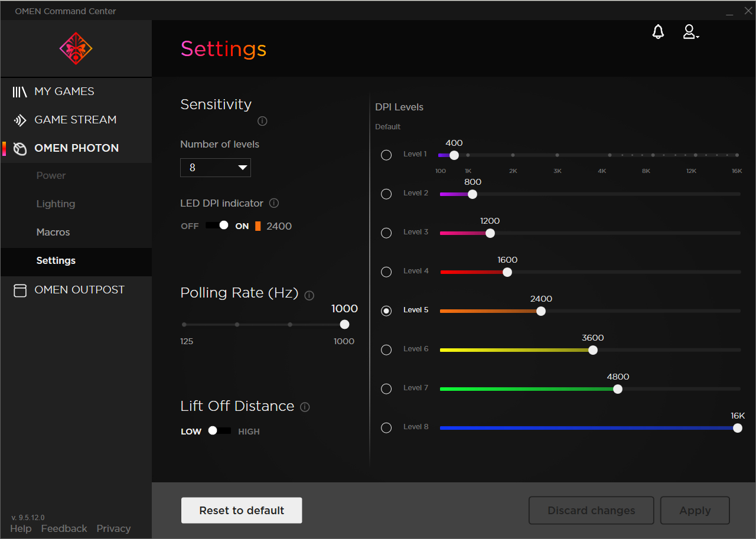Click the 2K mark on Level 1 slider
The width and height of the screenshot is (756, 539).
513,155
